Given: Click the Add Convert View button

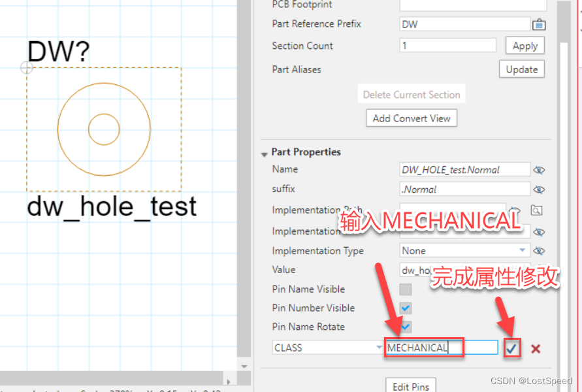Looking at the screenshot, I should [x=412, y=118].
